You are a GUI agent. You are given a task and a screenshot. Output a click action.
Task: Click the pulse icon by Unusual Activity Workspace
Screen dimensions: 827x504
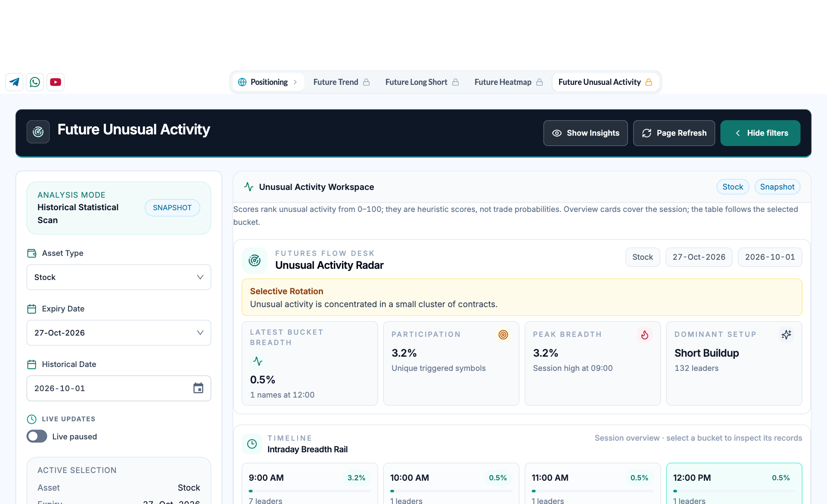[x=249, y=187]
